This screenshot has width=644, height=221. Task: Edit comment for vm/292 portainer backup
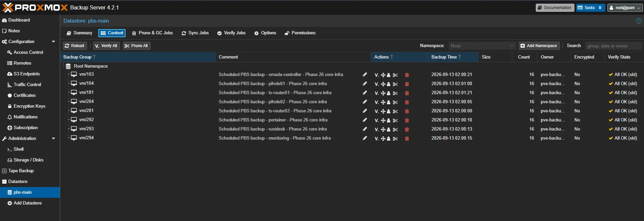click(365, 120)
